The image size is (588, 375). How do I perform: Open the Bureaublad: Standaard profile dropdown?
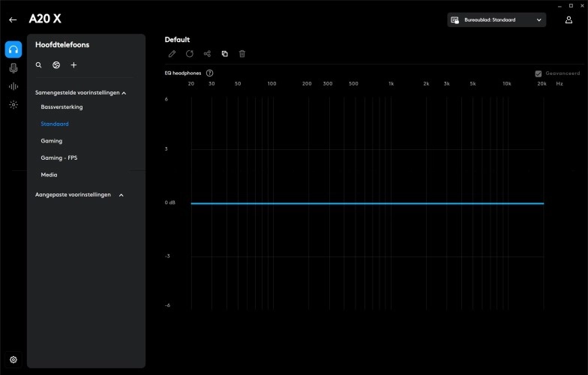496,20
